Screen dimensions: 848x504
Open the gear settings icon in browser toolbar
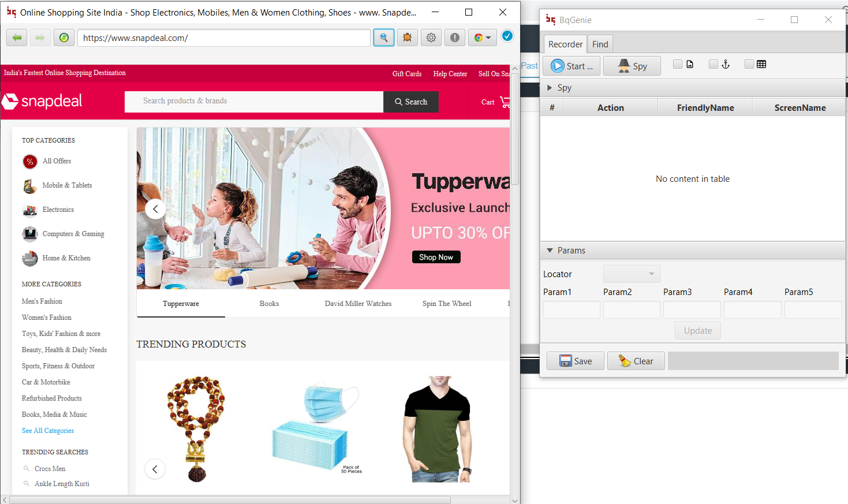pos(431,38)
